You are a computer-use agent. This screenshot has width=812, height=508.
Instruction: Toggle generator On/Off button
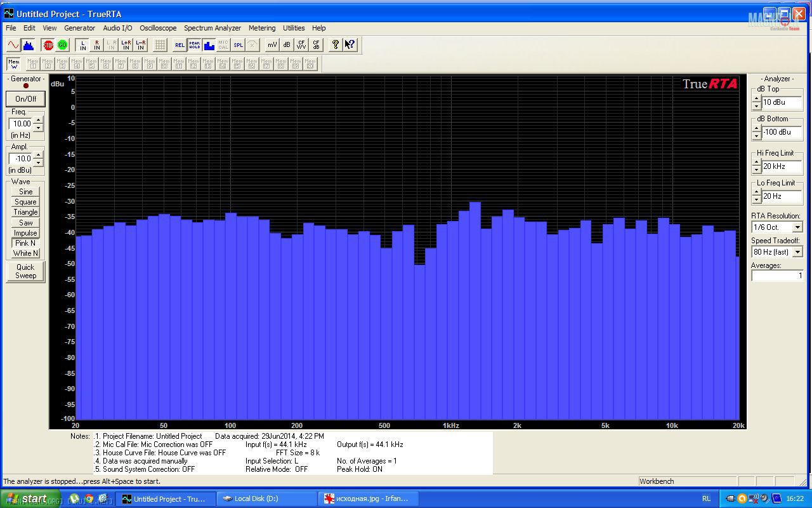[x=26, y=99]
